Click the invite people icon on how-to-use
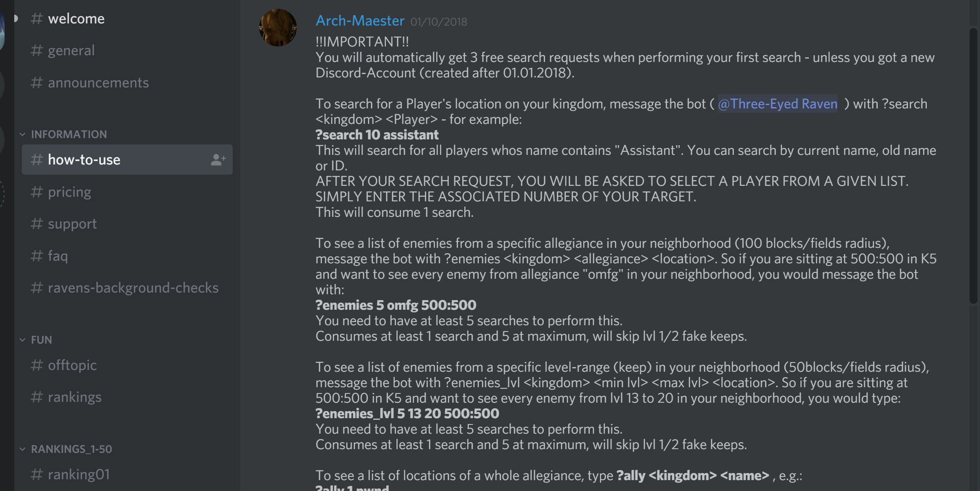The height and width of the screenshot is (491, 980). (218, 159)
